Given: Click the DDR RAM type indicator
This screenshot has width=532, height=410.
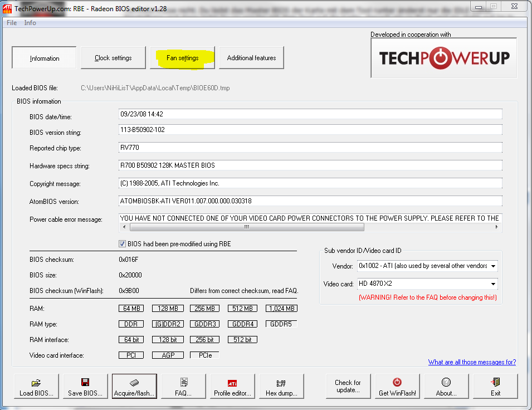Looking at the screenshot, I should (x=131, y=324).
